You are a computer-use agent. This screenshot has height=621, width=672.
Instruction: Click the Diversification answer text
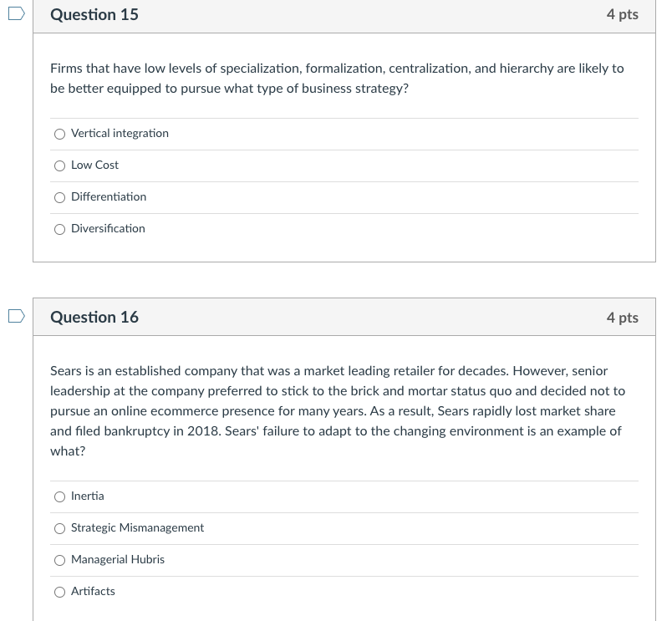pos(107,228)
